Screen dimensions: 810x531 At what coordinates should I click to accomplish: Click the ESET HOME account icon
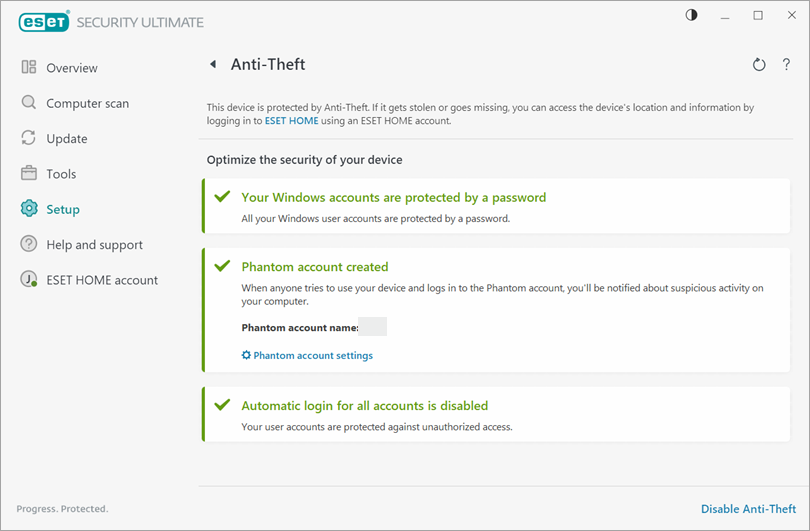[x=29, y=280]
